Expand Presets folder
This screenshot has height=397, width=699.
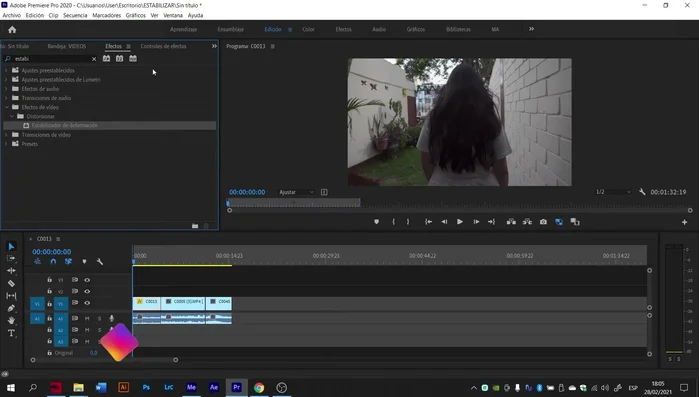(6, 144)
